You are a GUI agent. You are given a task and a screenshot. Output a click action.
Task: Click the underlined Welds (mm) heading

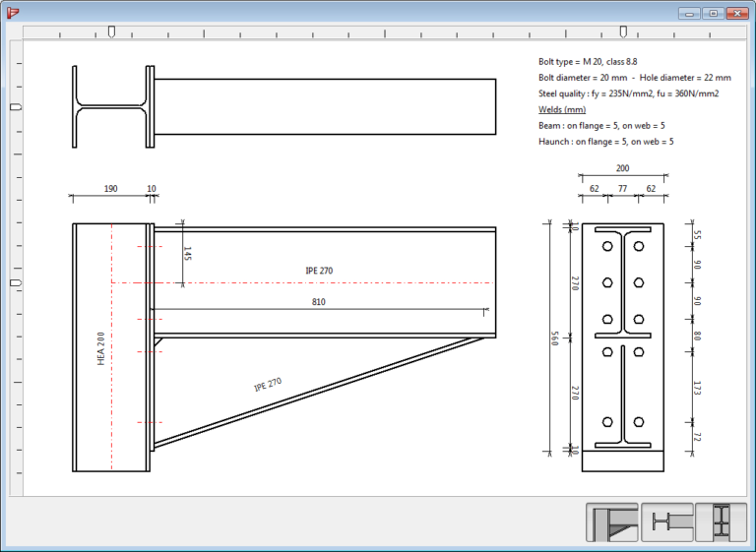(x=562, y=109)
